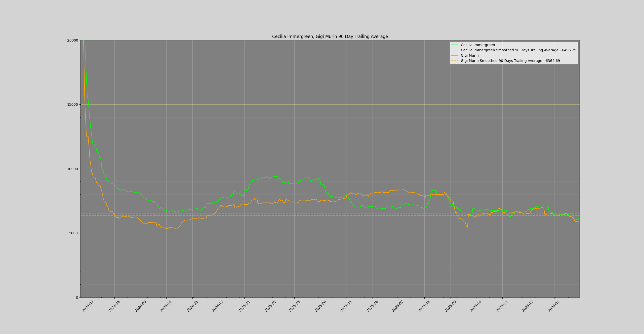The width and height of the screenshot is (644, 334).
Task: Click solid orange line swatch in legend
Action: (455, 56)
